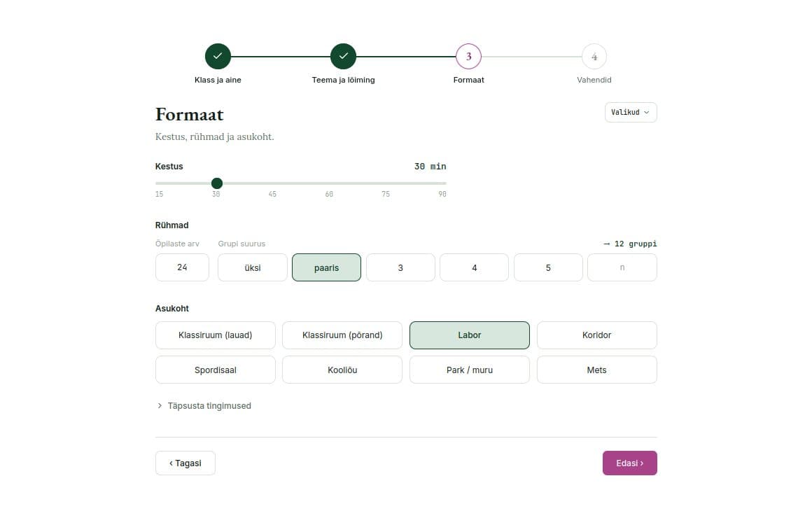Image resolution: width=812 pixels, height=518 pixels.
Task: Choose group size 5
Action: point(548,267)
